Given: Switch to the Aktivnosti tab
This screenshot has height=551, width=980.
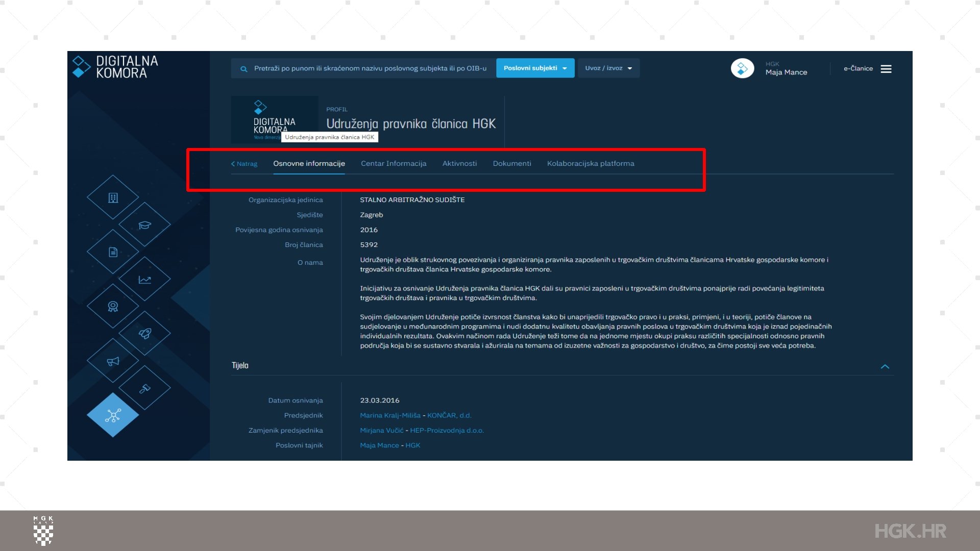Looking at the screenshot, I should (x=459, y=163).
